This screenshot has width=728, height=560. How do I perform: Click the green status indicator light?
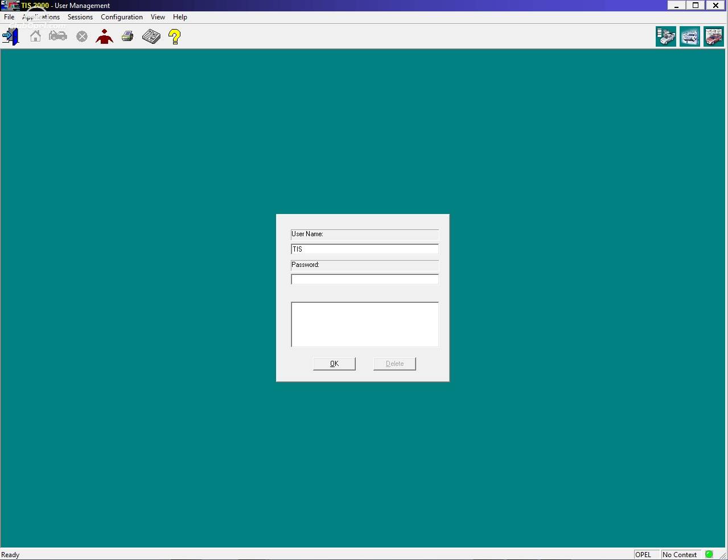(709, 554)
